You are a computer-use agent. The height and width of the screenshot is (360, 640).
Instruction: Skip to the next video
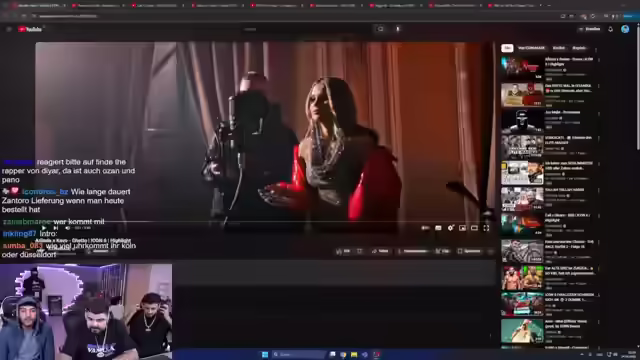[x=56, y=228]
